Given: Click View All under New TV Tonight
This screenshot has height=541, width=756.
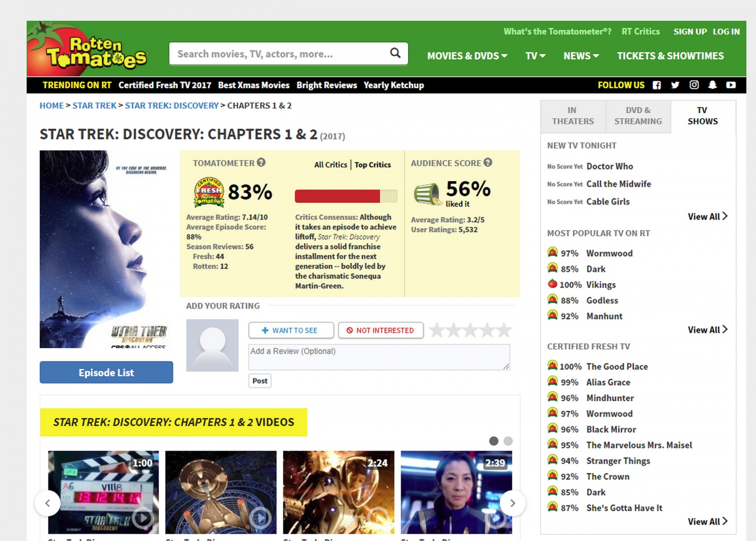Looking at the screenshot, I should pos(707,216).
